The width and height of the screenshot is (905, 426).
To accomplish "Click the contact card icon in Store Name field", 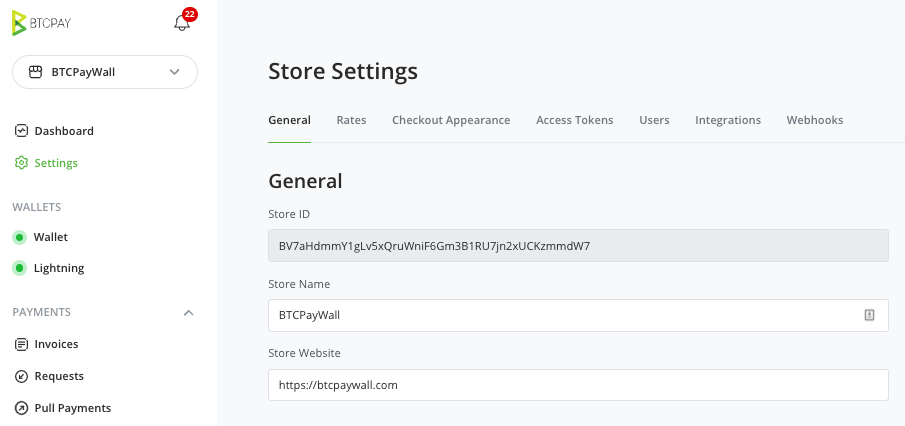I will [x=869, y=315].
